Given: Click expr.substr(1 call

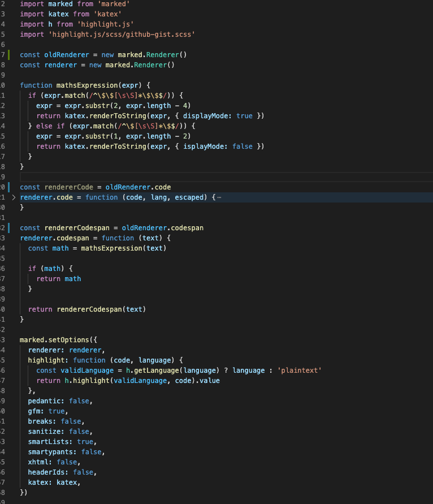Looking at the screenshot, I should click(x=91, y=136).
